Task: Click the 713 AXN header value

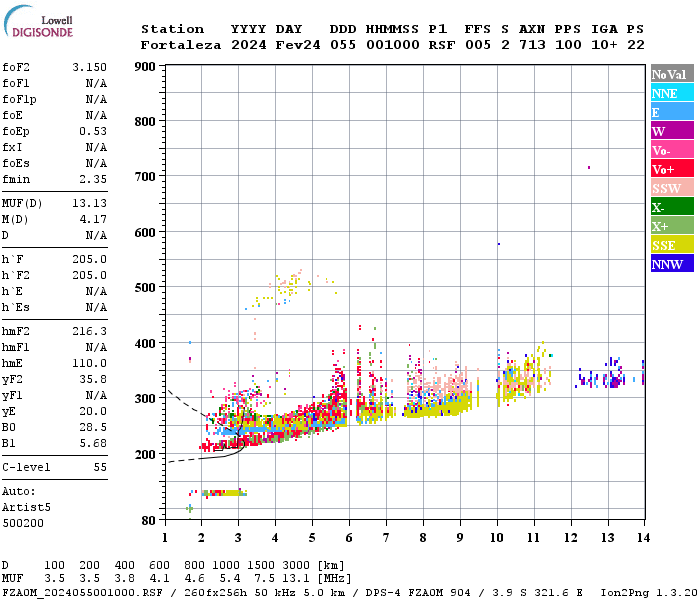Action: tap(532, 45)
